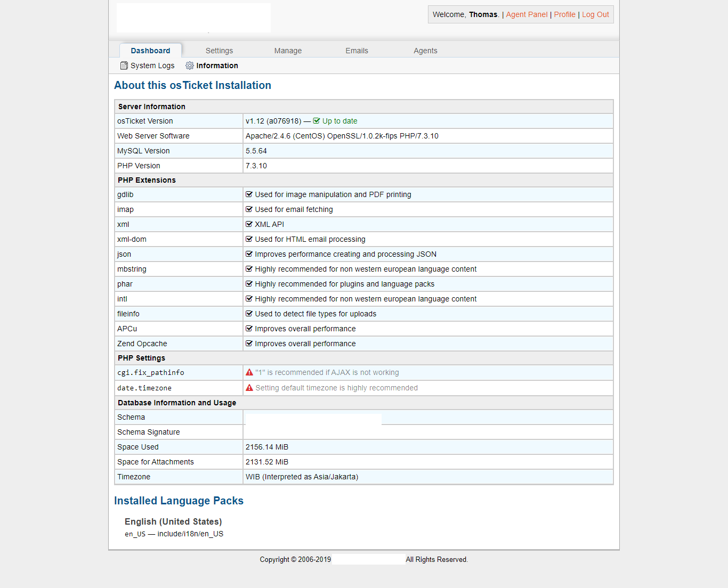Click 'Setting default timezone is highly recommended' message
This screenshot has width=728, height=588.
pyautogui.click(x=337, y=388)
